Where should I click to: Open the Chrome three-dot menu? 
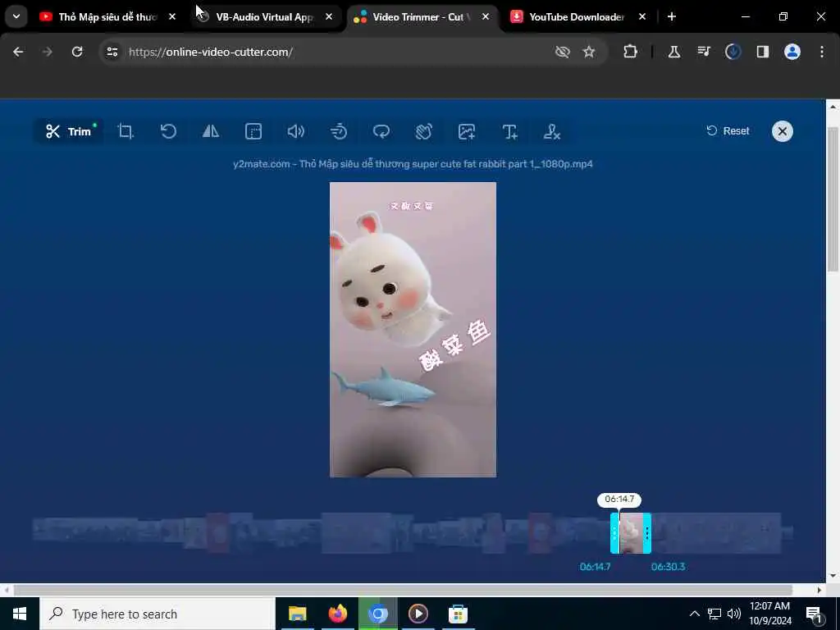tap(822, 52)
